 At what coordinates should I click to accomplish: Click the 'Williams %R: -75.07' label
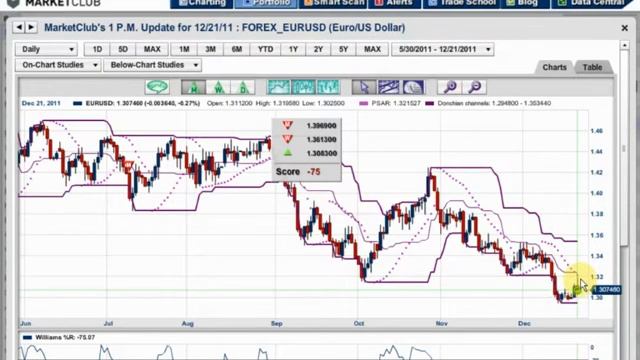pos(65,338)
